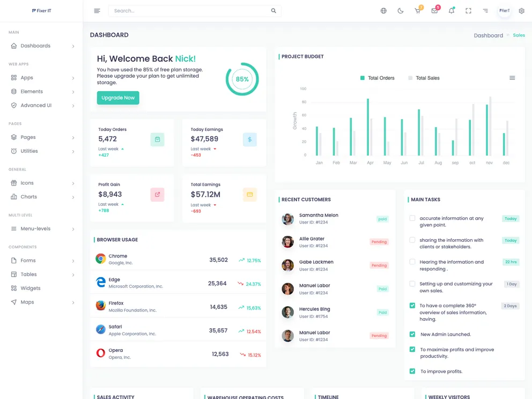The width and height of the screenshot is (532, 399).
Task: Switch to dark mode moon icon
Action: (x=401, y=11)
